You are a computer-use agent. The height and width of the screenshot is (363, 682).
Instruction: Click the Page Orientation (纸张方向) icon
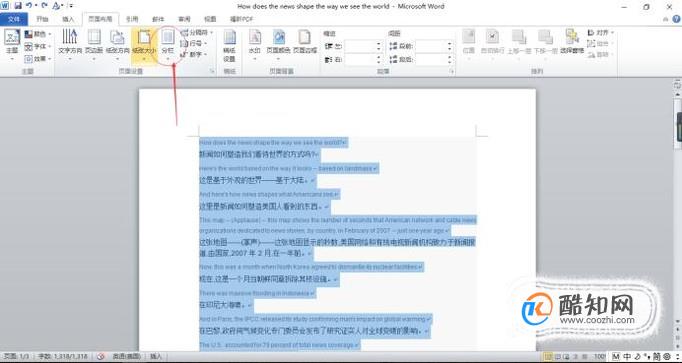tap(117, 43)
